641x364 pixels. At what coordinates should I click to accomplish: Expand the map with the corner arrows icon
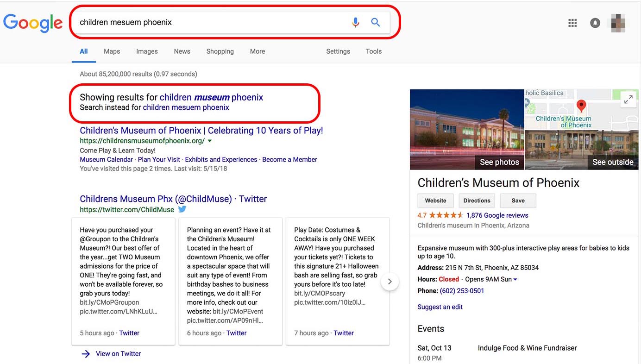coord(628,99)
